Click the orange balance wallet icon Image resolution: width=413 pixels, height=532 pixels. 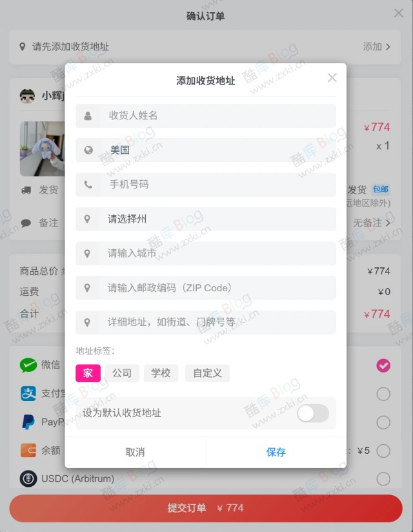click(x=28, y=451)
